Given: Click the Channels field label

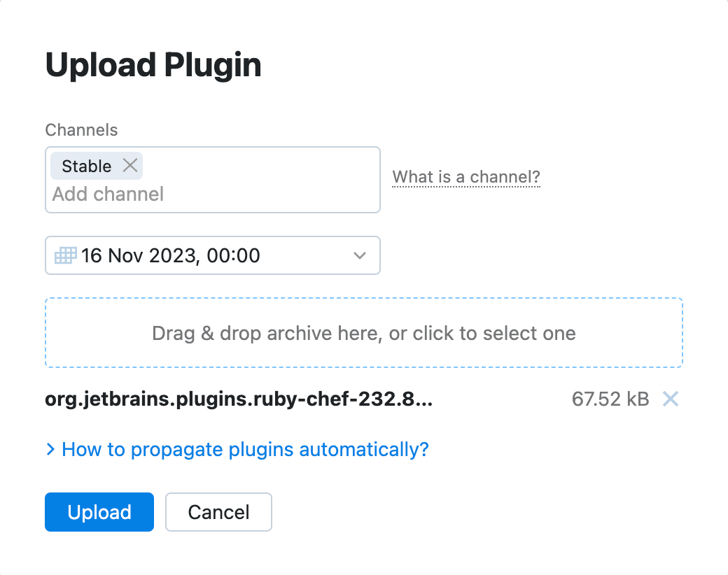Looking at the screenshot, I should (81, 130).
